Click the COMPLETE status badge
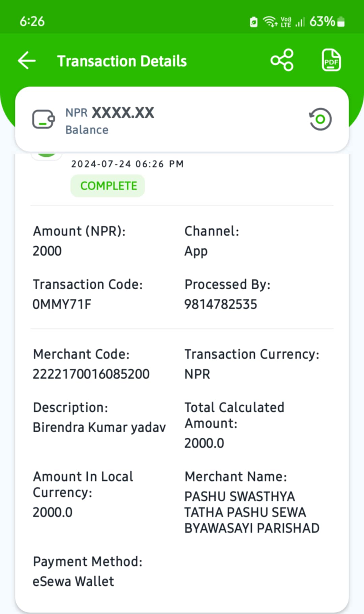This screenshot has width=364, height=614. point(108,186)
